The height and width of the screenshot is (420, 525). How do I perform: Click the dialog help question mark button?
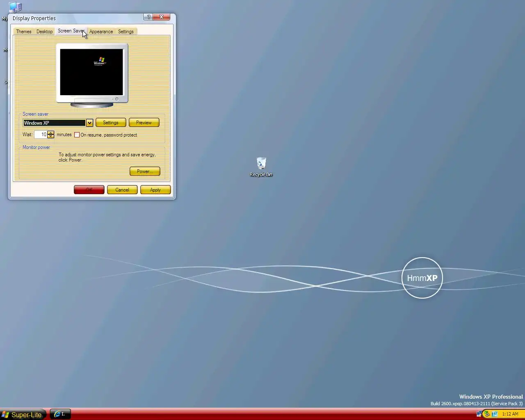click(x=148, y=17)
